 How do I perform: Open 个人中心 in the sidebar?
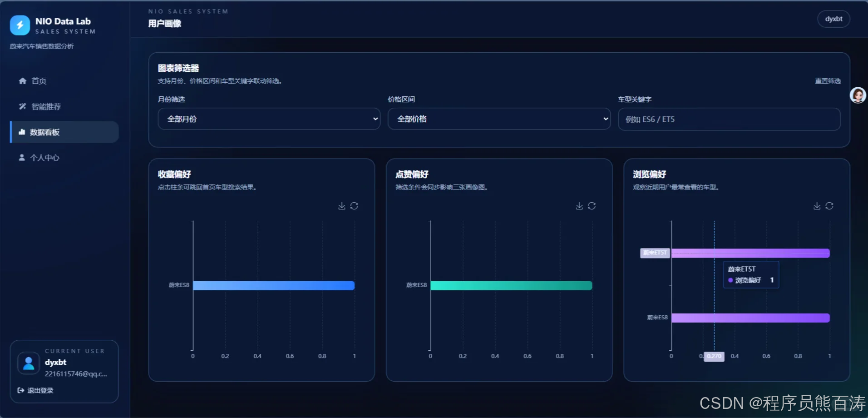[64, 158]
